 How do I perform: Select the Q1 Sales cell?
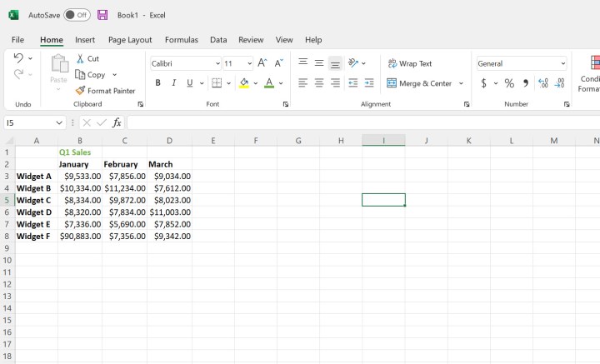coord(79,152)
